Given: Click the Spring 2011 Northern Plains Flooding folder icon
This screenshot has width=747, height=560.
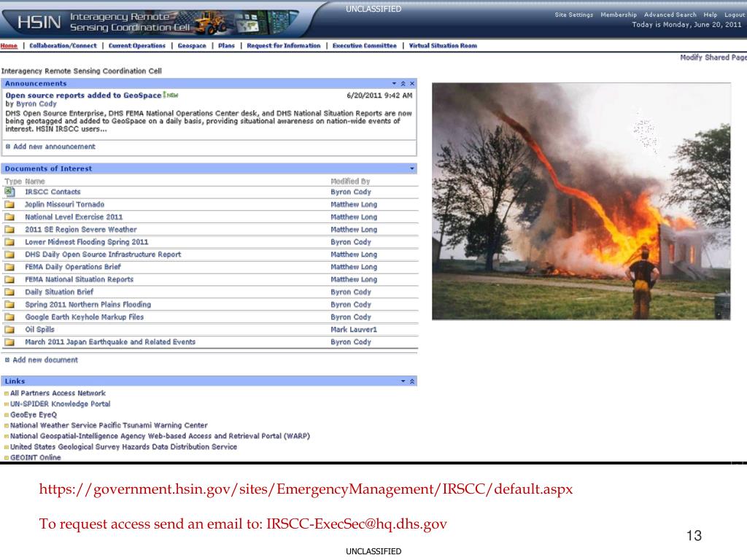Looking at the screenshot, I should click(x=9, y=304).
